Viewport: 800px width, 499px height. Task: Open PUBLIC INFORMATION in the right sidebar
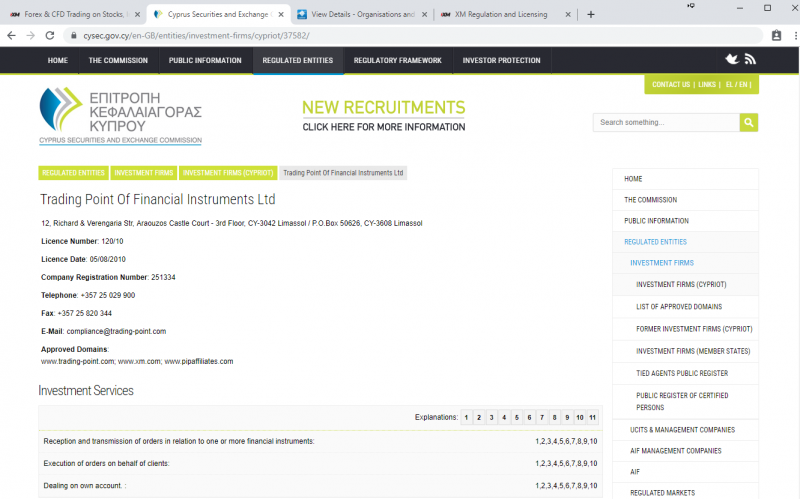(685, 221)
